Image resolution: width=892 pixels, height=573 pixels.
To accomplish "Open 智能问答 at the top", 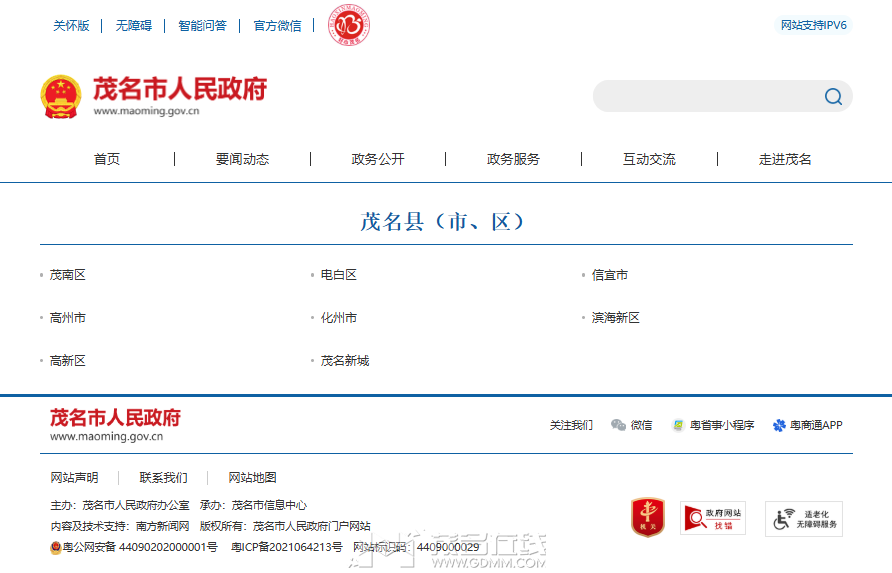I will click(202, 26).
